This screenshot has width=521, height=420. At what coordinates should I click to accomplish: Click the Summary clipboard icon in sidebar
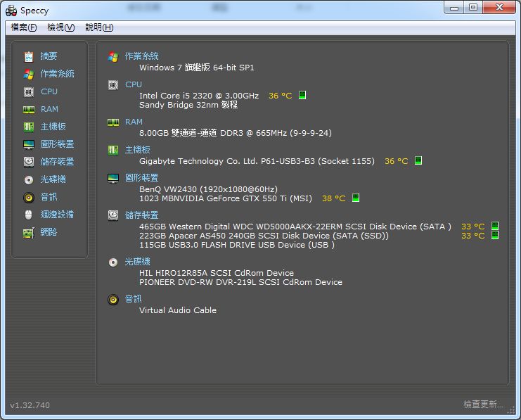point(29,56)
